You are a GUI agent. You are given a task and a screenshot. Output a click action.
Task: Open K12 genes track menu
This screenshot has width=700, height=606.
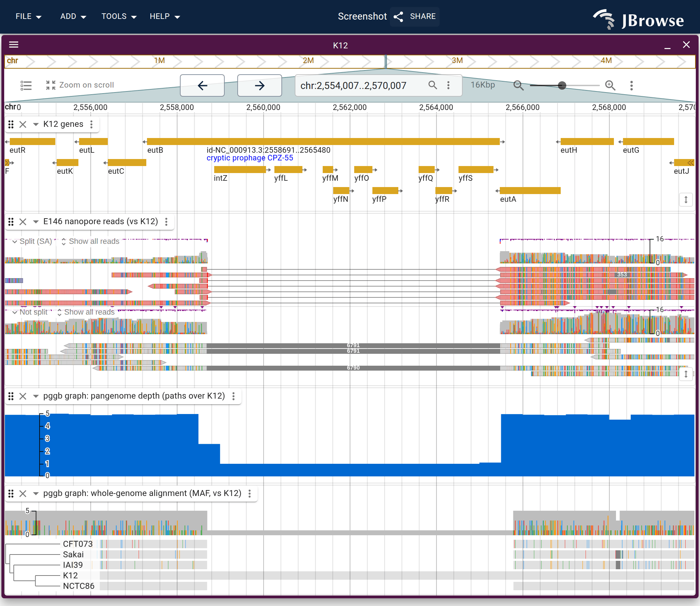pyautogui.click(x=91, y=124)
